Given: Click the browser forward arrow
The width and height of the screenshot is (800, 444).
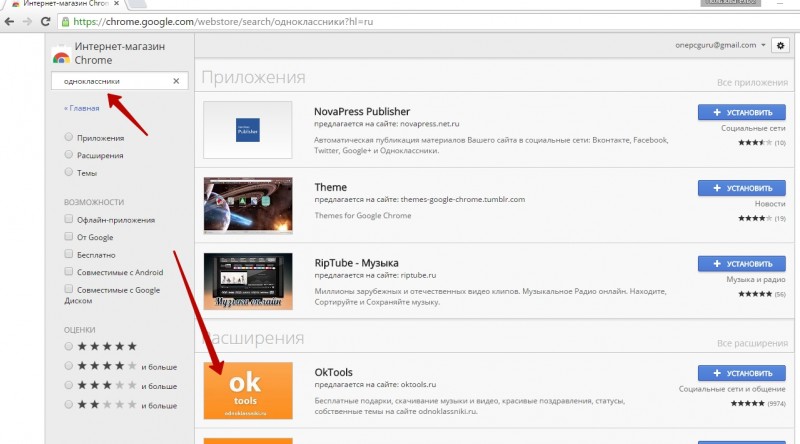Looking at the screenshot, I should coord(27,21).
